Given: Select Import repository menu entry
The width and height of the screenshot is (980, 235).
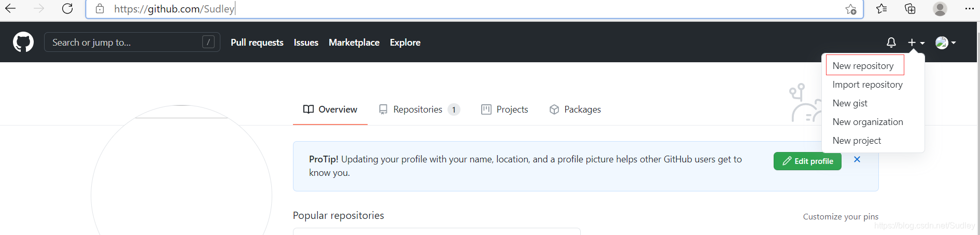Looking at the screenshot, I should pyautogui.click(x=867, y=85).
